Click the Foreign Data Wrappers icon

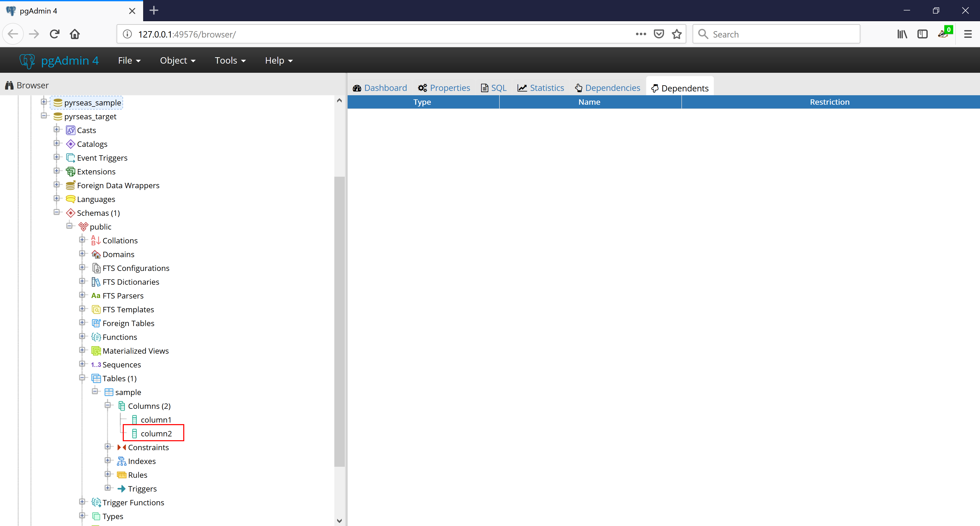point(70,185)
